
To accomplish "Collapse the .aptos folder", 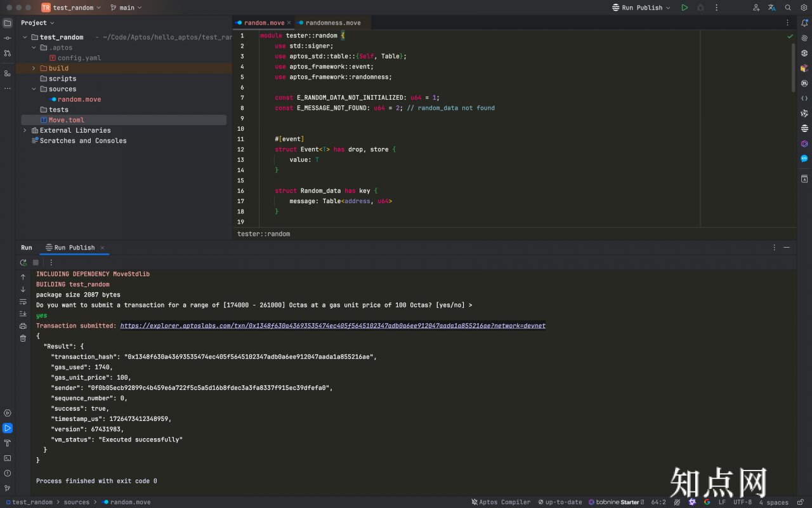I will [x=34, y=48].
